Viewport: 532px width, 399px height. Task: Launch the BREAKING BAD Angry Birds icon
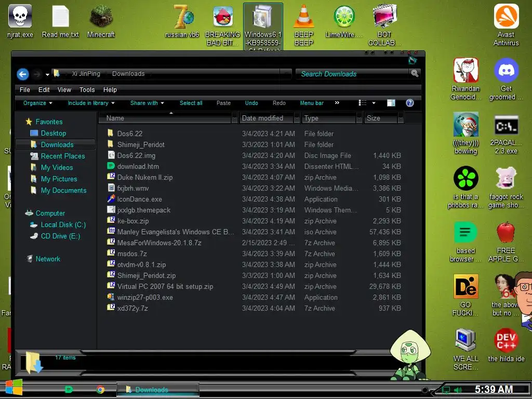(222, 25)
